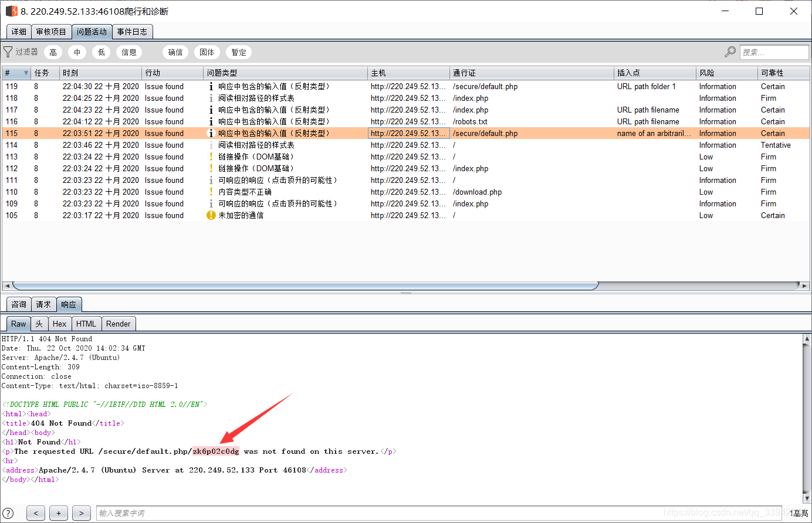Select the HTML view tab
The height and width of the screenshot is (523, 812).
click(x=86, y=324)
